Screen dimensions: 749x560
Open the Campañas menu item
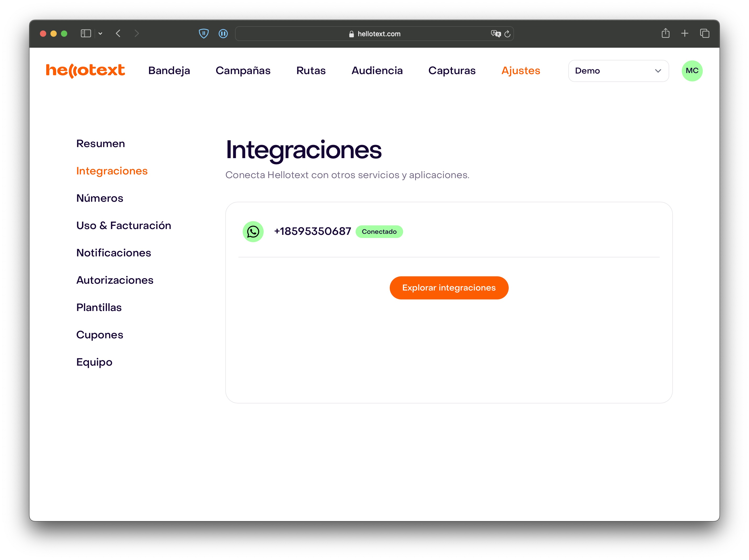[243, 70]
